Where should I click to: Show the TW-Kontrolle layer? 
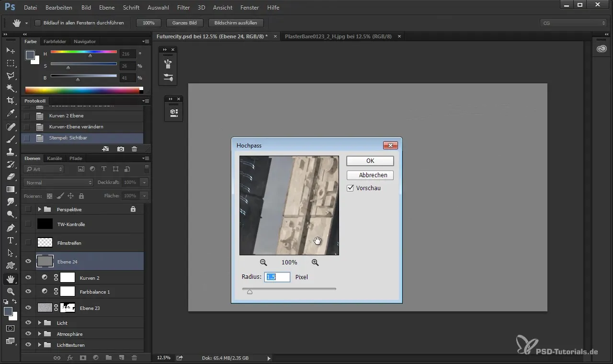click(x=28, y=224)
